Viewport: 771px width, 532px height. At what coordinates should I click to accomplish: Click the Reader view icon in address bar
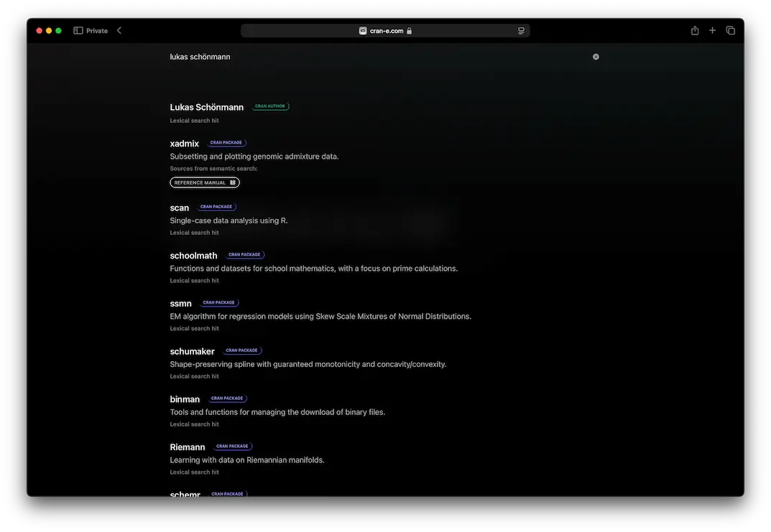(521, 31)
